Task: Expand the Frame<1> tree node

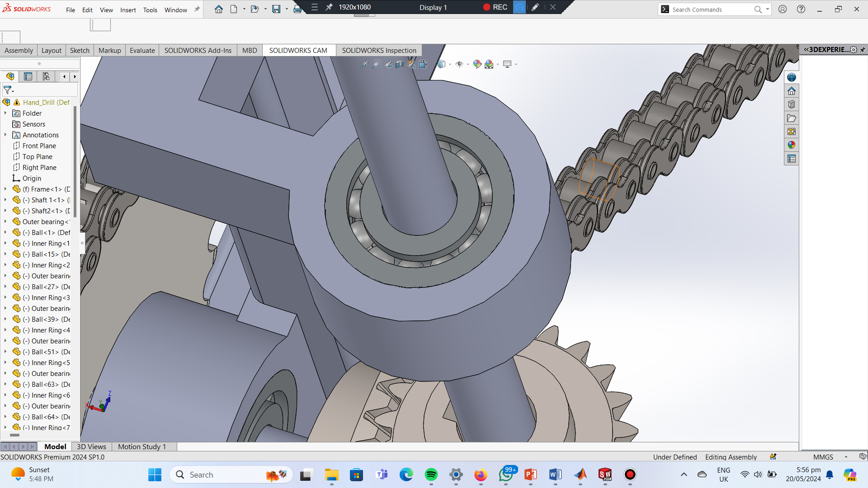Action: coord(5,189)
